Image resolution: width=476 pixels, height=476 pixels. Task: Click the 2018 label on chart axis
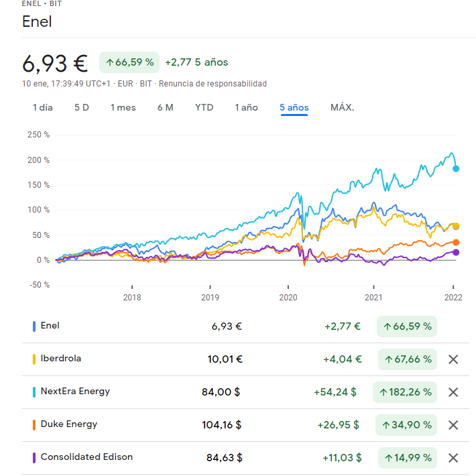pyautogui.click(x=132, y=298)
